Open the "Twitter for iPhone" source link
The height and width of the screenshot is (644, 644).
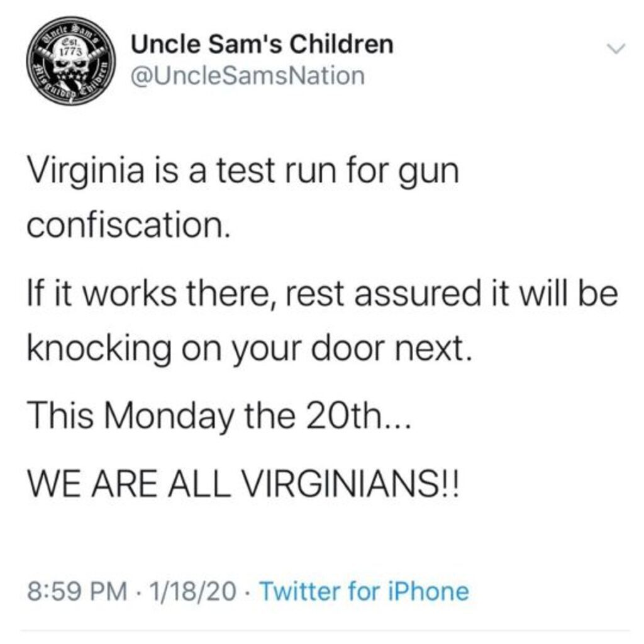pyautogui.click(x=364, y=592)
